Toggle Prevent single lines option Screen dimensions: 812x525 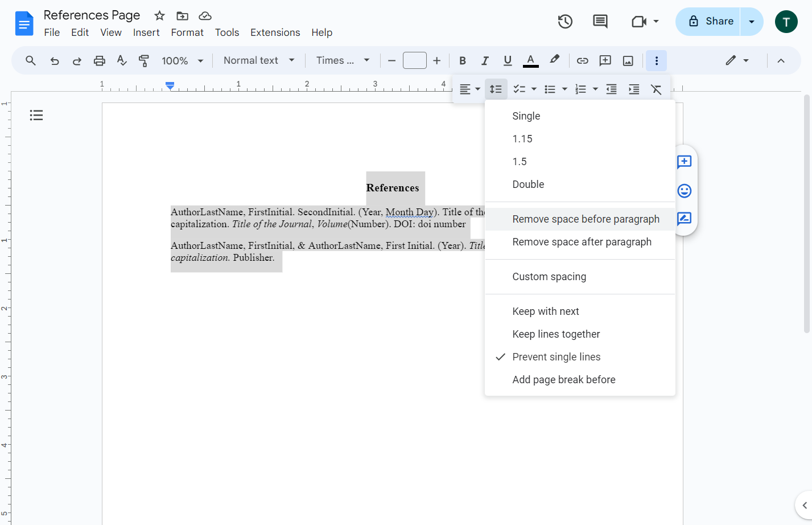click(x=580, y=357)
